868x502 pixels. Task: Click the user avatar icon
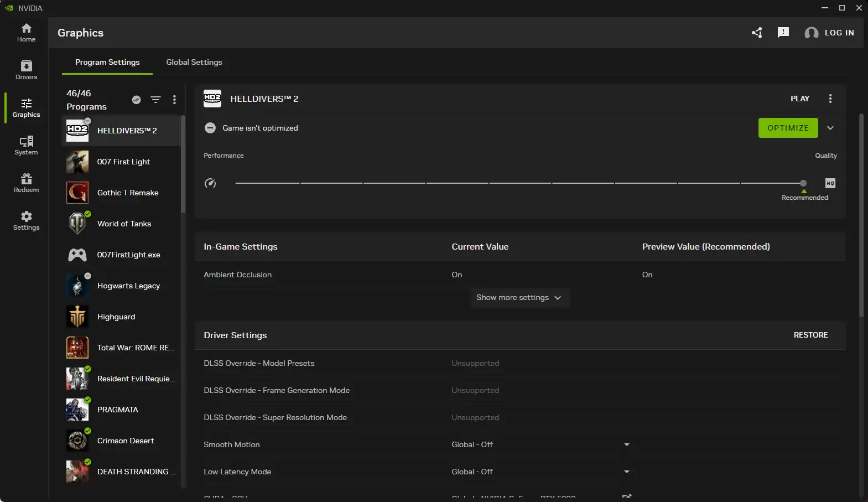(x=812, y=33)
